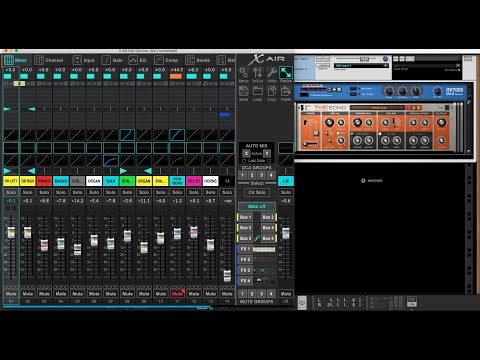This screenshot has height=360, width=480.
Task: Click the +44.5 gain value
Action: 177,70
